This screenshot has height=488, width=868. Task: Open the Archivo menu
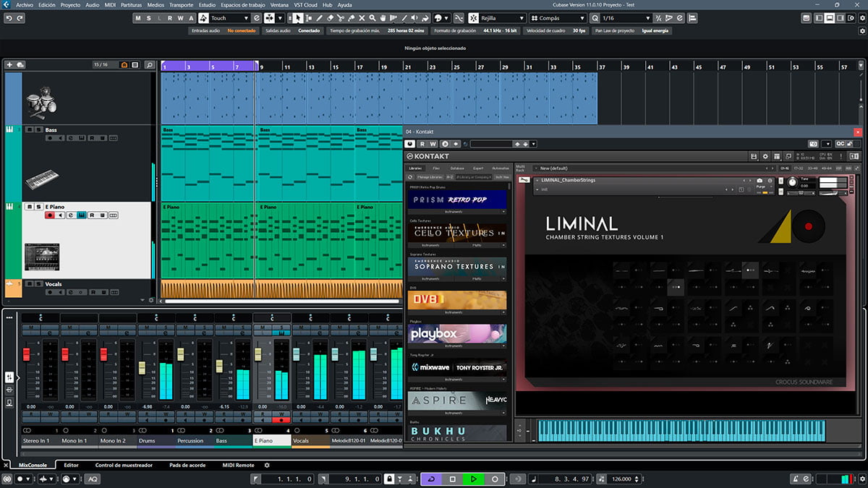coord(25,4)
